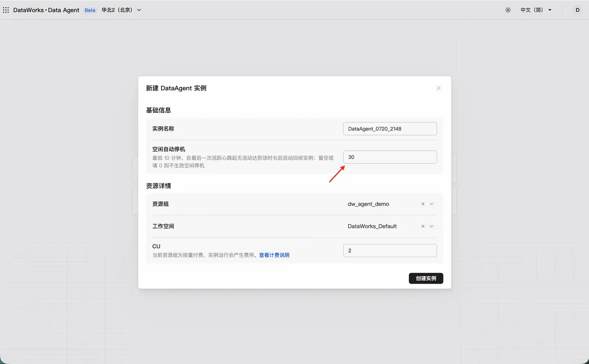Click the 空闲自动停机 label

pos(169,149)
